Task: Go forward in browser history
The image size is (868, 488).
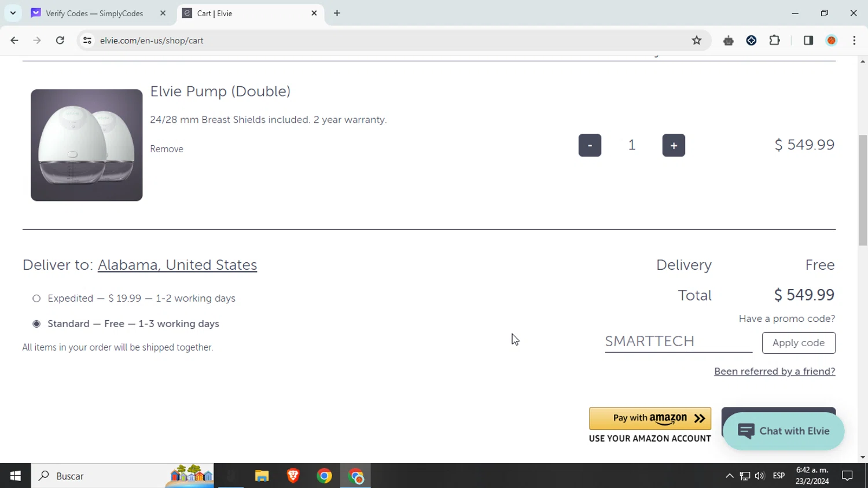Action: tap(37, 41)
